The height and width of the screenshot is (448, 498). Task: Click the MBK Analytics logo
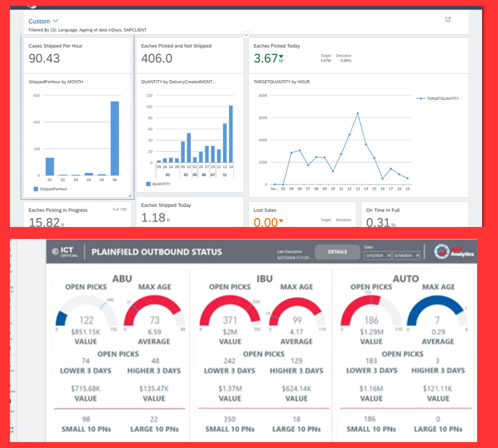[454, 252]
